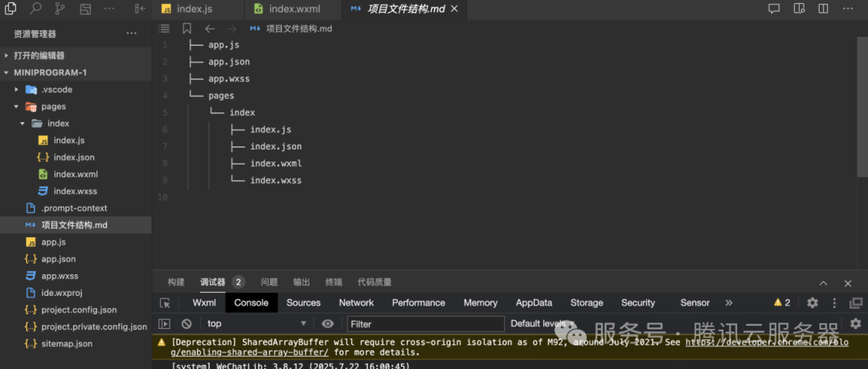Toggle the console sidebar panel button
The width and height of the screenshot is (868, 369).
coord(164,323)
